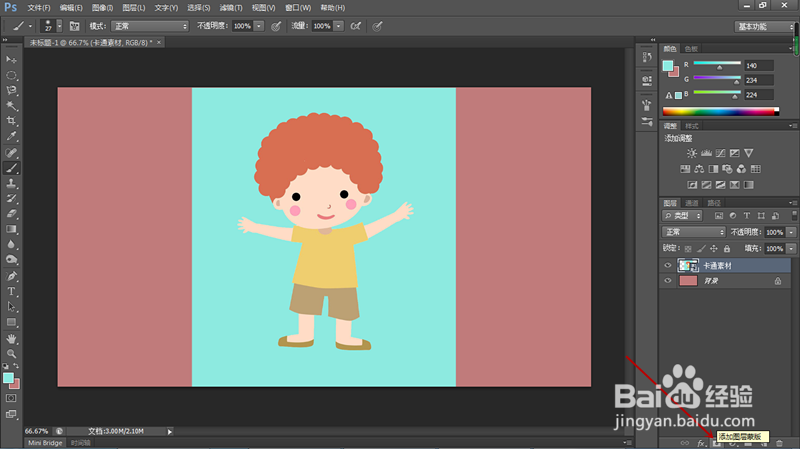Select the Crop tool
The width and height of the screenshot is (800, 449).
click(11, 121)
